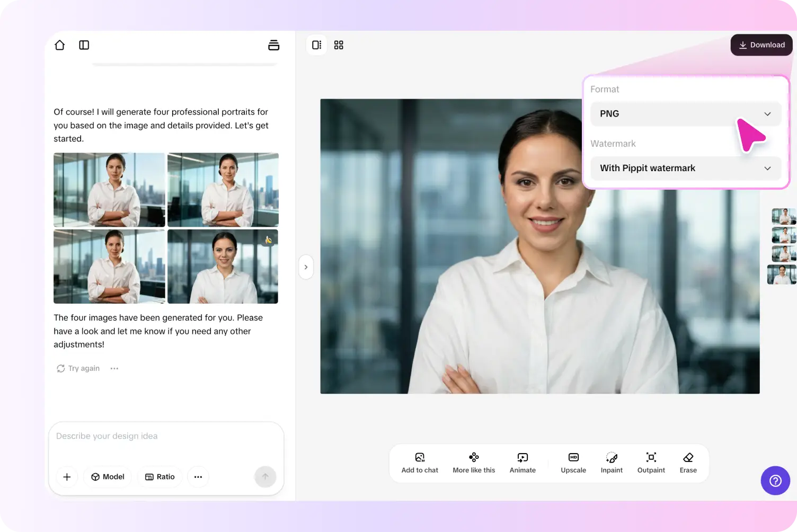
Task: Open the top-left generated portrait in chat
Action: coord(109,190)
